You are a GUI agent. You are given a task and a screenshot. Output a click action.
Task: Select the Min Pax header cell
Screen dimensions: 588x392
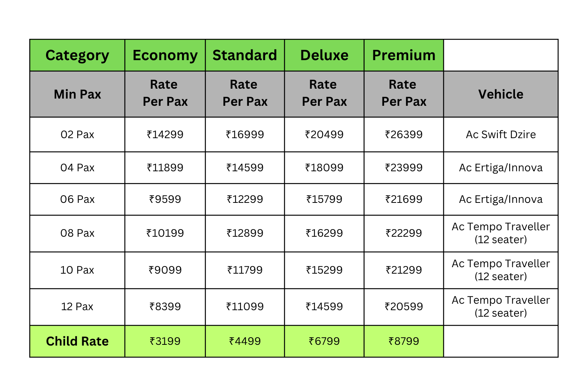pyautogui.click(x=77, y=94)
